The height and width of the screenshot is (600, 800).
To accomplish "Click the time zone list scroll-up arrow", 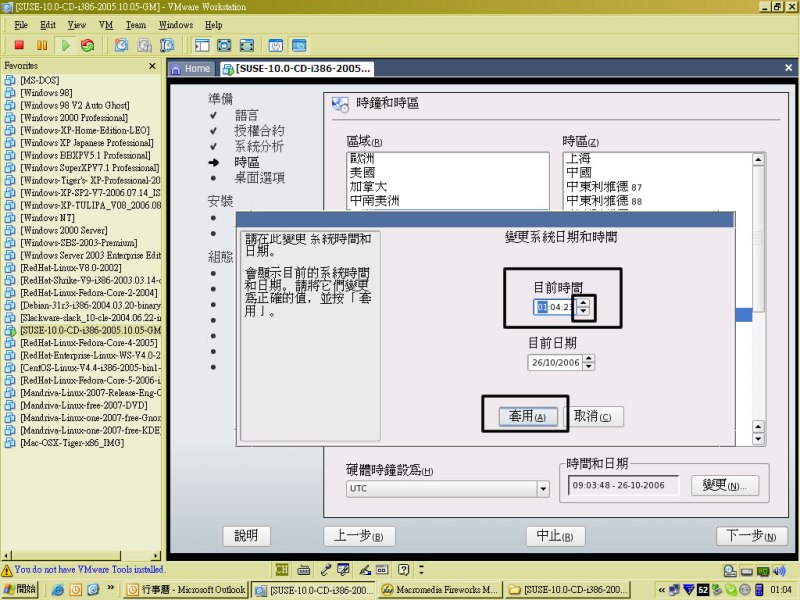I will pos(758,160).
